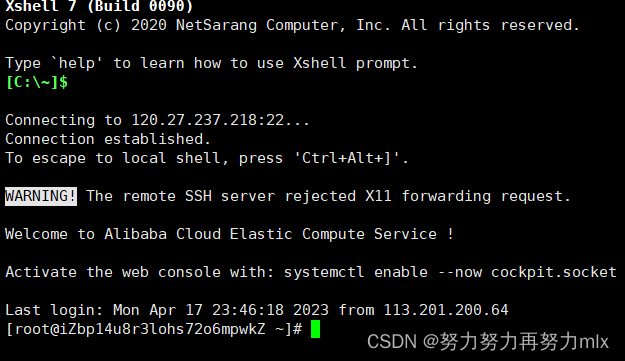The height and width of the screenshot is (361, 625).
Task: Click the 'Ctrl+Alt+]' escape hint text
Action: click(346, 158)
